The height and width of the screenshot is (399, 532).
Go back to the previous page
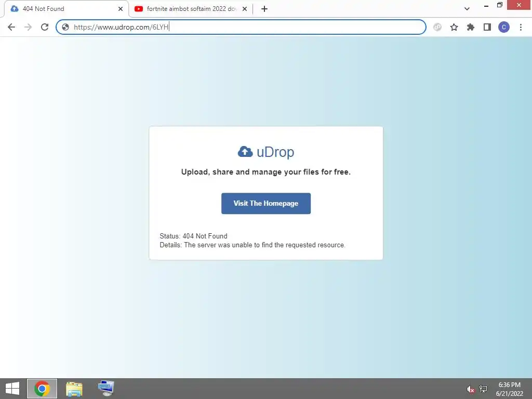[11, 27]
